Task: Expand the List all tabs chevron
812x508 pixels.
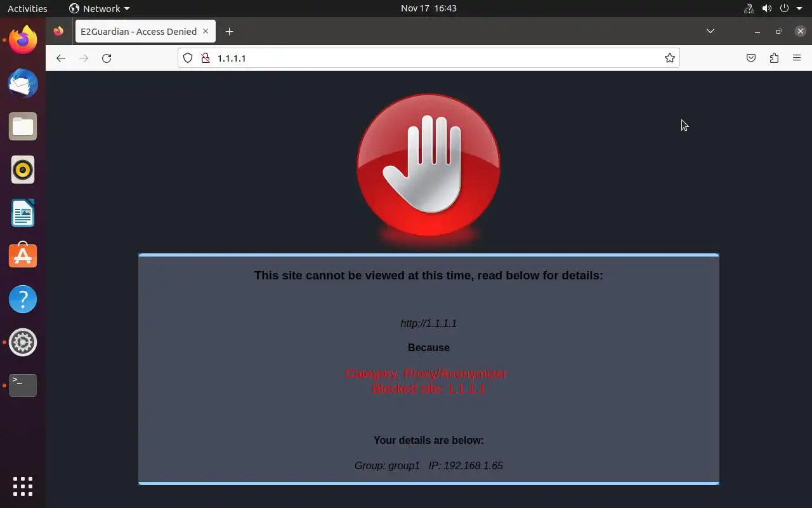Action: coord(710,31)
